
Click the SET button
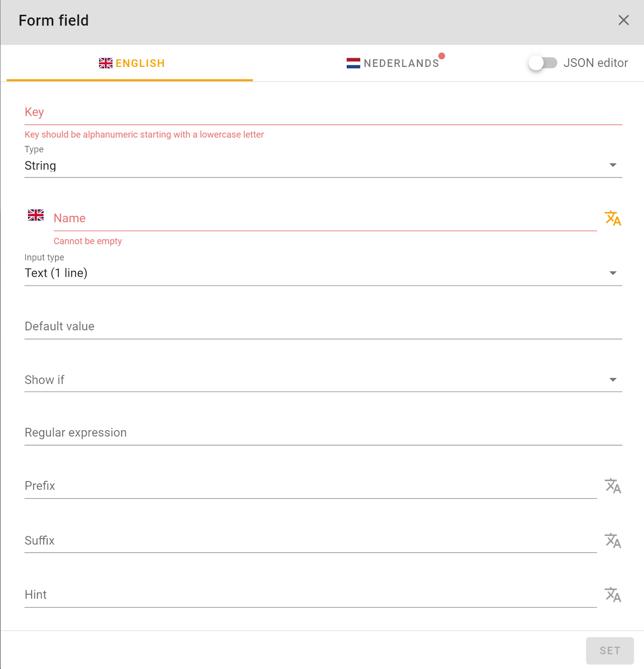point(609,651)
